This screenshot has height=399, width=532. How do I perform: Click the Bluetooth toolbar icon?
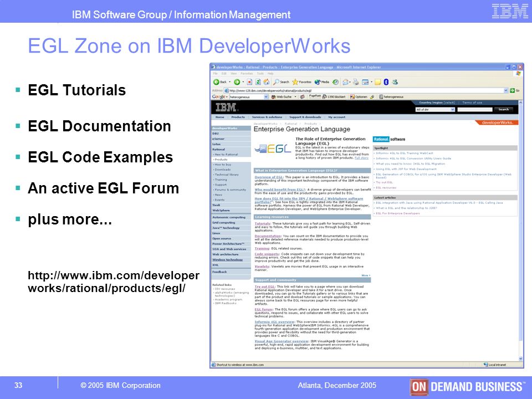coord(386,82)
